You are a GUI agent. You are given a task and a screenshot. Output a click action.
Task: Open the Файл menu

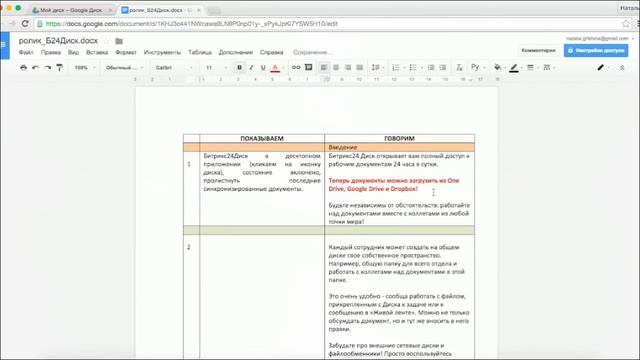click(x=26, y=52)
